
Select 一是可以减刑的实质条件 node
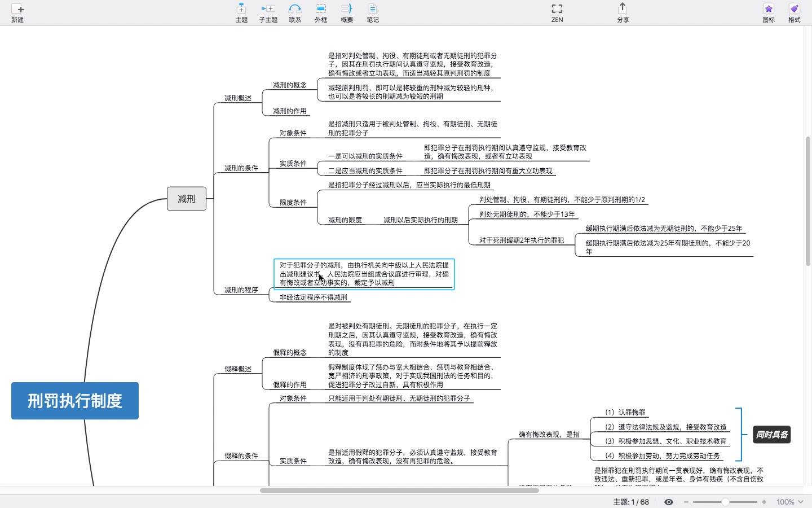tap(365, 156)
